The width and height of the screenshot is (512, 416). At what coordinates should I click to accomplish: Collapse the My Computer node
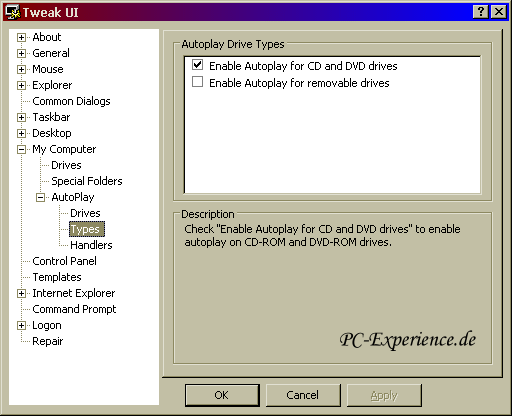click(21, 149)
